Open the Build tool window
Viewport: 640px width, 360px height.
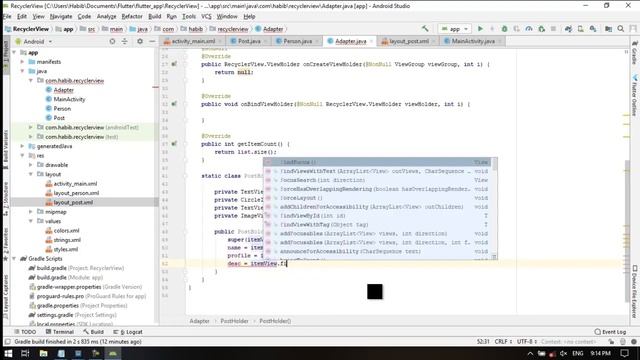click(x=93, y=332)
